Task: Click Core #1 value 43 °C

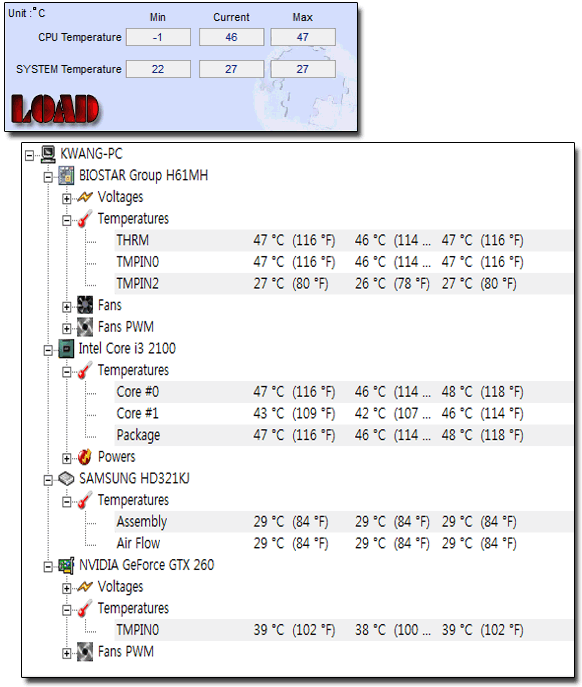Action: 269,414
